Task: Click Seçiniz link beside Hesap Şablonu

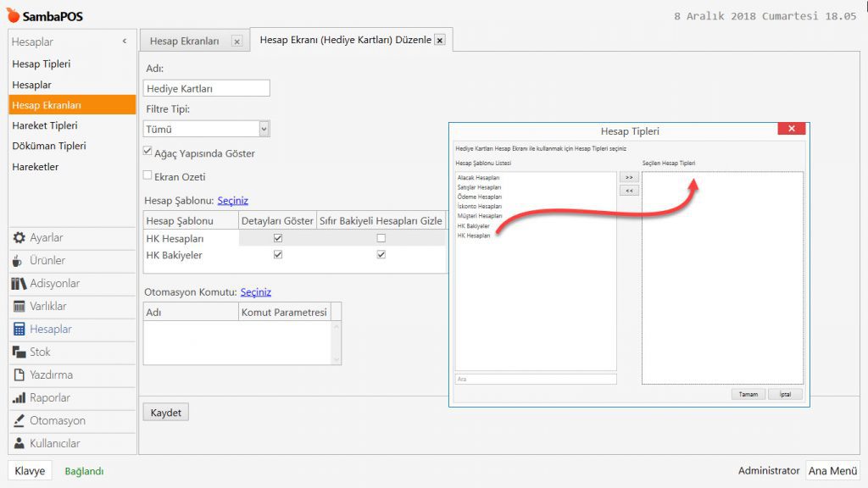Action: [233, 201]
